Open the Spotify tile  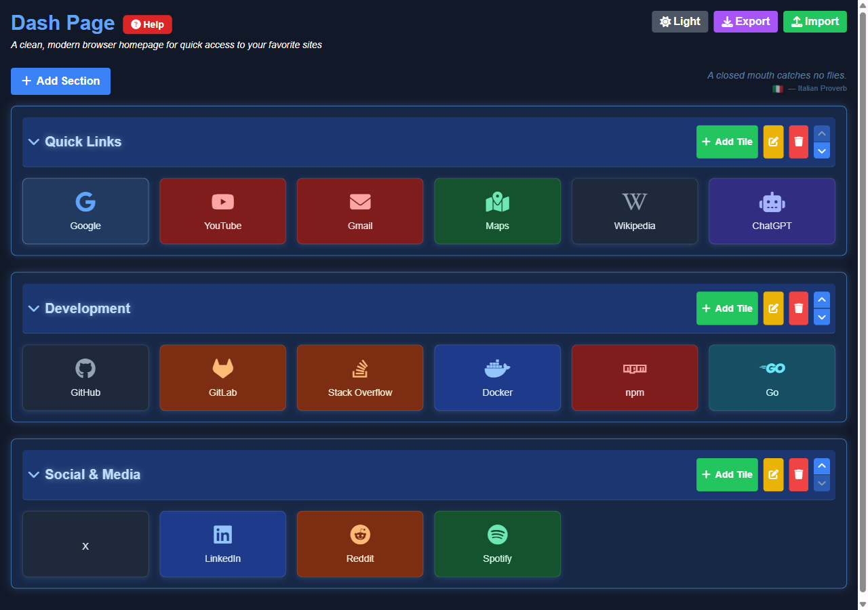(x=497, y=544)
